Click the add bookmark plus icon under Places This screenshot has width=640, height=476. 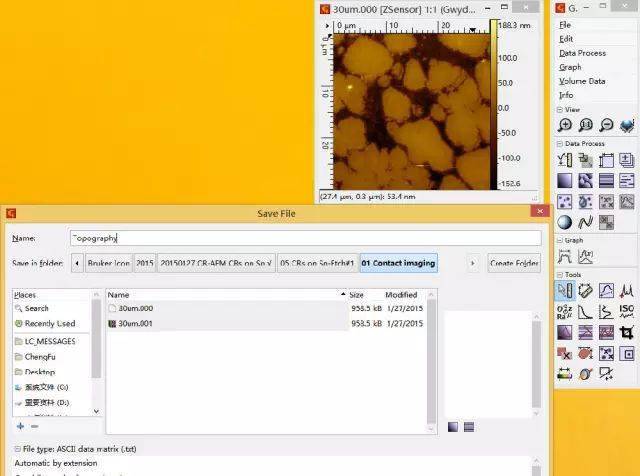coord(20,426)
